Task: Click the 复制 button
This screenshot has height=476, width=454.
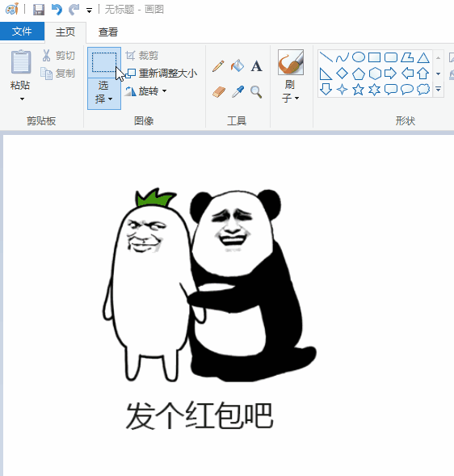Action: (x=57, y=74)
